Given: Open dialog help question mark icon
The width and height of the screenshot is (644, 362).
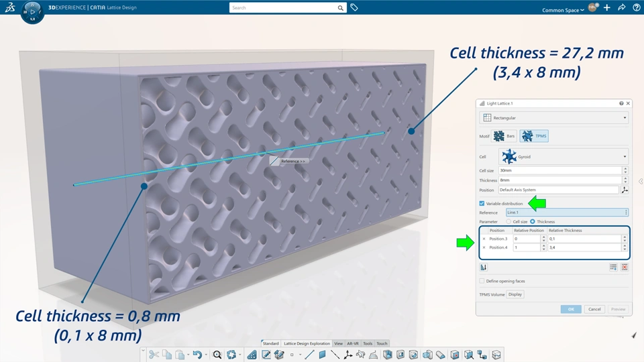Looking at the screenshot, I should (x=621, y=103).
